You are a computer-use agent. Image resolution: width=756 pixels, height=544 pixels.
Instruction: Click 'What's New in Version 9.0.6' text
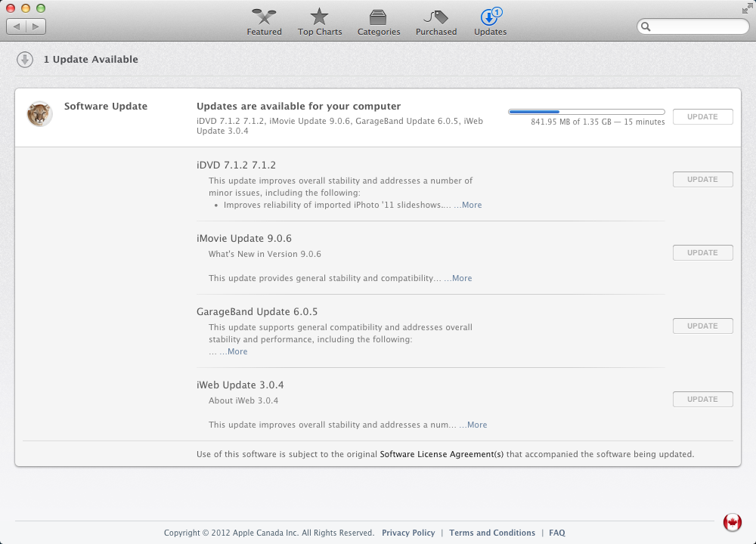(x=265, y=254)
